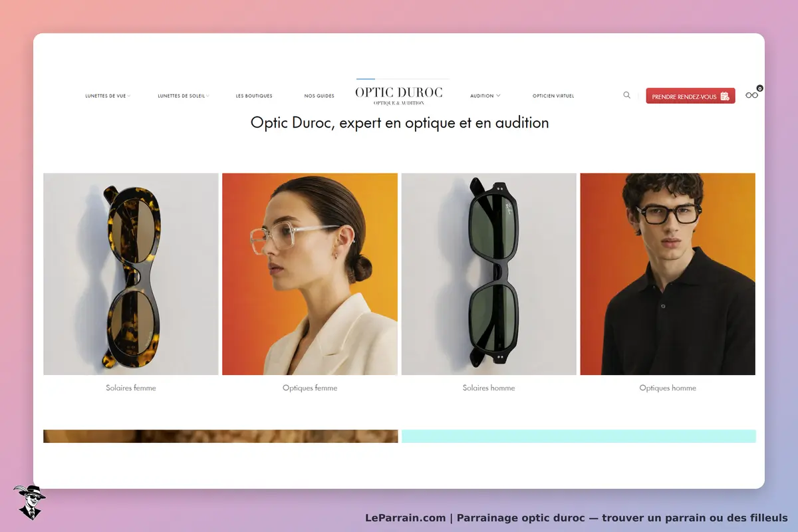Viewport: 798px width, 532px height.
Task: Click the Prendre rendez-vous button
Action: coord(690,96)
